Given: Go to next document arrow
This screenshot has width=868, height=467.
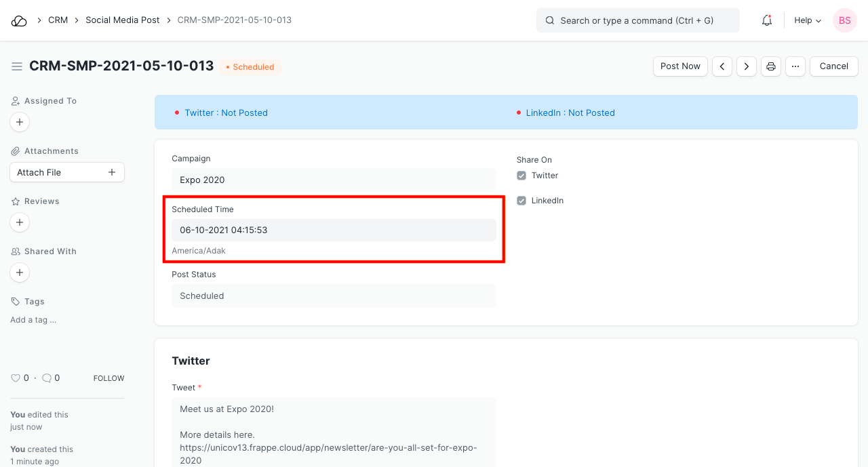Looking at the screenshot, I should (x=747, y=66).
